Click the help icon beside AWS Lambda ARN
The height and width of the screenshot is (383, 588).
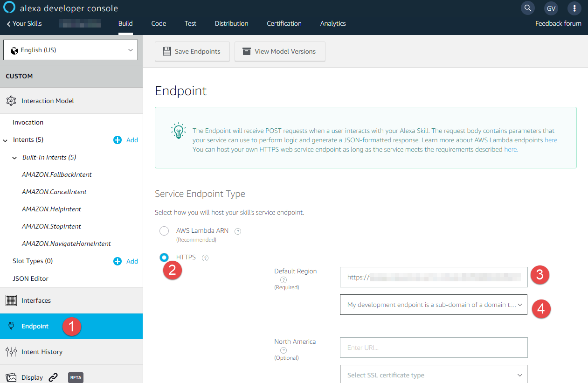[238, 231]
